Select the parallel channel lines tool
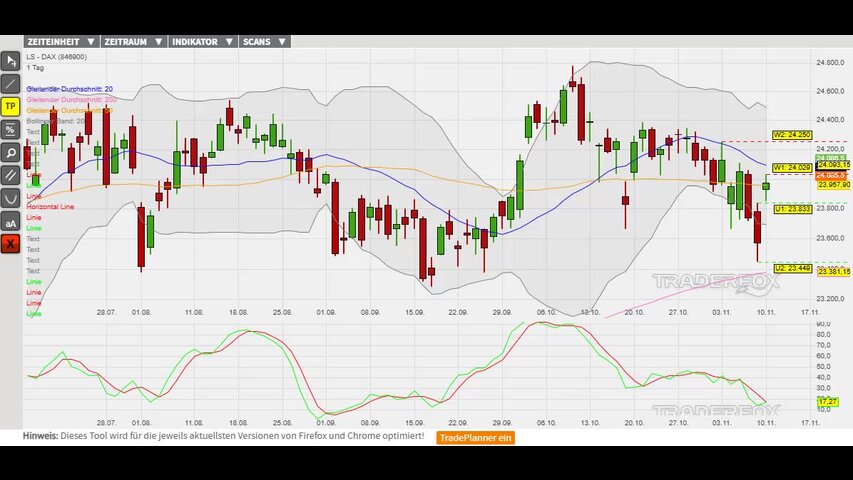This screenshot has height=480, width=853. coord(10,175)
